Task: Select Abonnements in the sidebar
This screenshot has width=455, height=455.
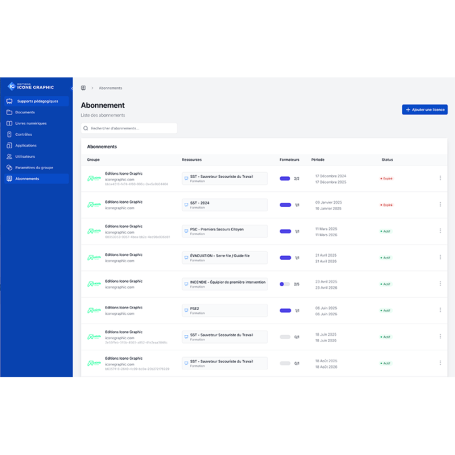Action: point(36,179)
